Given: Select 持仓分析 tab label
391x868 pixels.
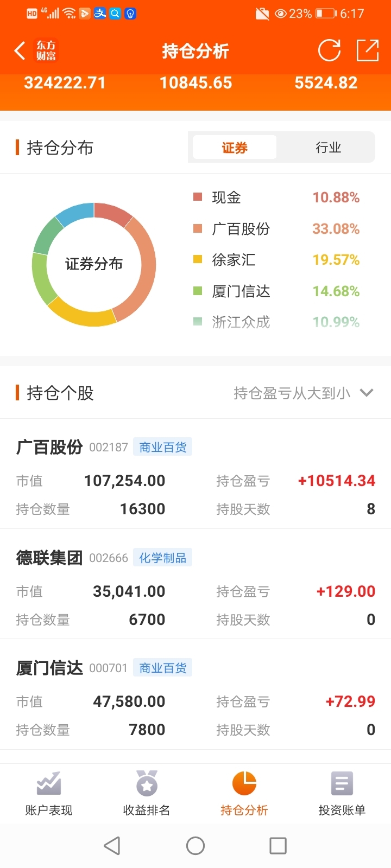Looking at the screenshot, I should [244, 810].
